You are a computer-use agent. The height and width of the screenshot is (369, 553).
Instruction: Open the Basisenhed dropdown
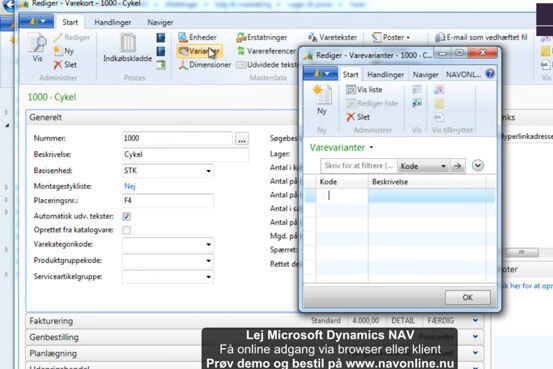point(208,171)
